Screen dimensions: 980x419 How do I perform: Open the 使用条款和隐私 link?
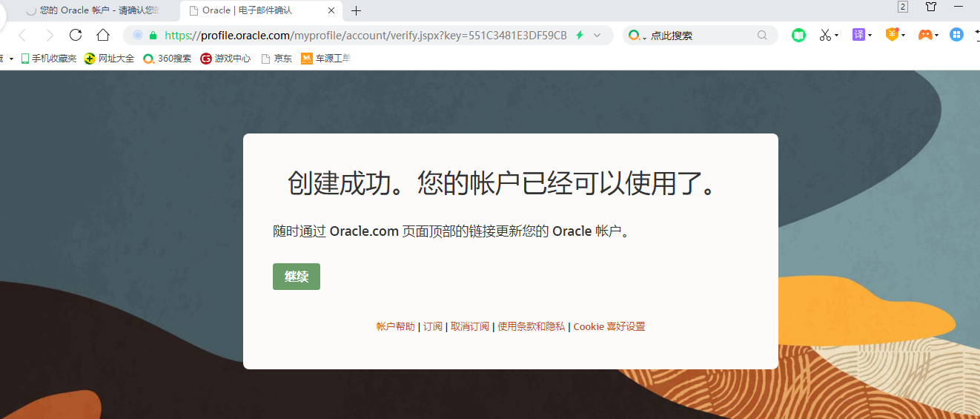tap(532, 326)
